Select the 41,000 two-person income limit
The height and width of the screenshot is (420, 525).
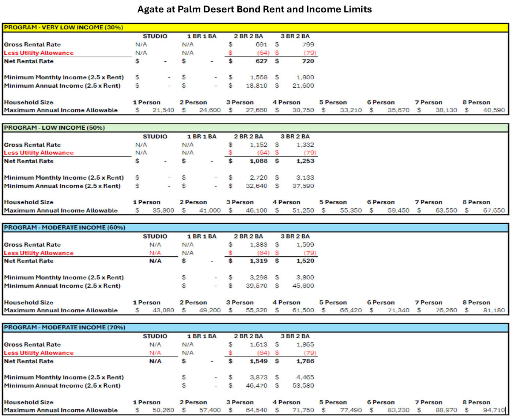pos(210,211)
